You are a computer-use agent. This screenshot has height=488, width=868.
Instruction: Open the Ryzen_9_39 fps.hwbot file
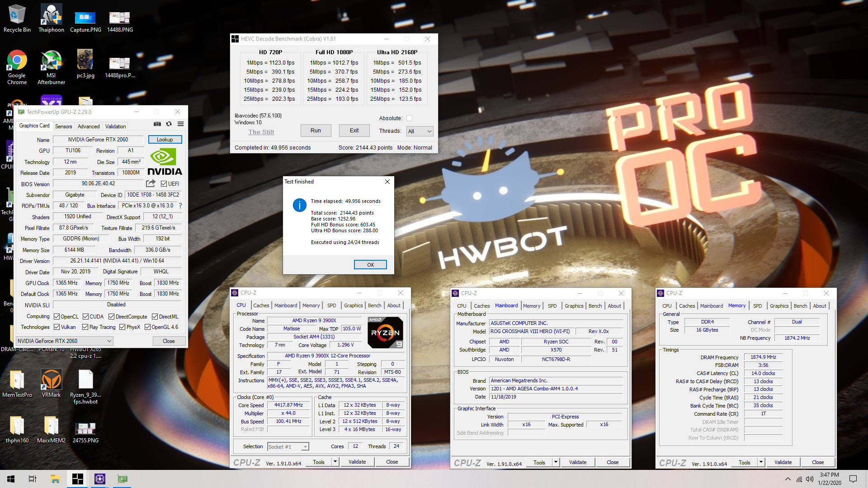[x=85, y=386]
